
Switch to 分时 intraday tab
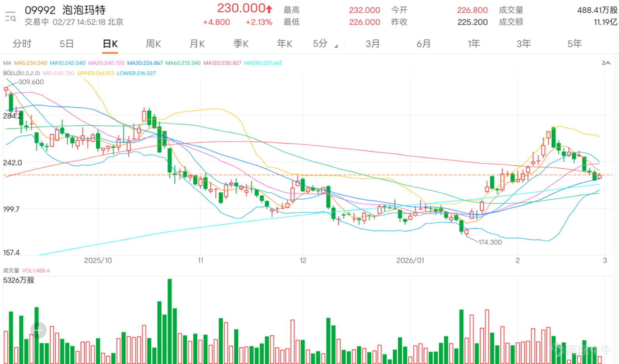coord(22,44)
